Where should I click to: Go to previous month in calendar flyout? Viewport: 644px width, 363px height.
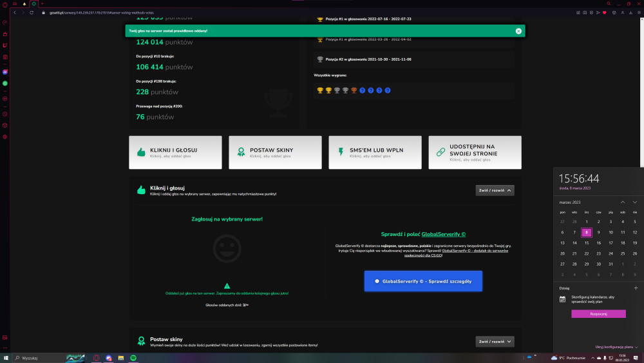(623, 202)
